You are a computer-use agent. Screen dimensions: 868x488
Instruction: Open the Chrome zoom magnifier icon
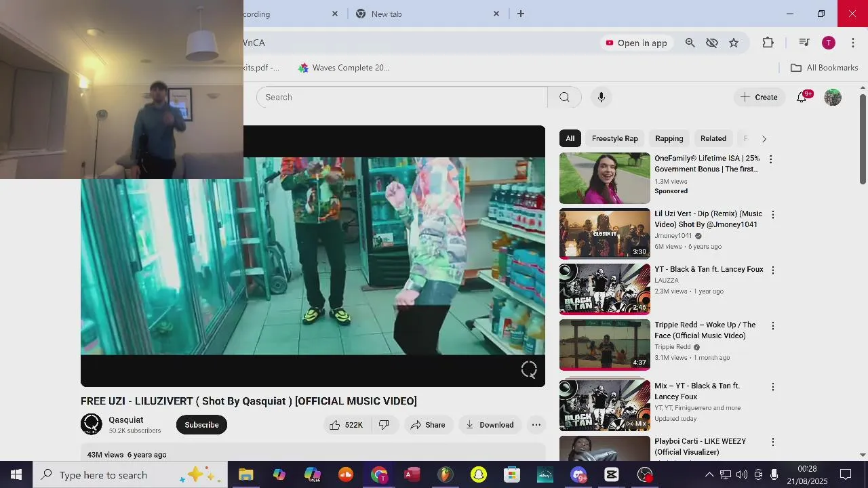[690, 43]
